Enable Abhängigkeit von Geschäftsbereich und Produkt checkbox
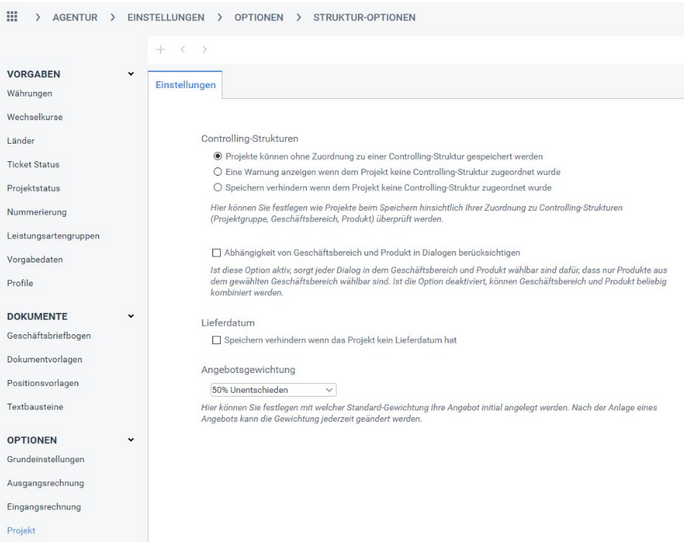This screenshot has height=542, width=684. click(217, 253)
